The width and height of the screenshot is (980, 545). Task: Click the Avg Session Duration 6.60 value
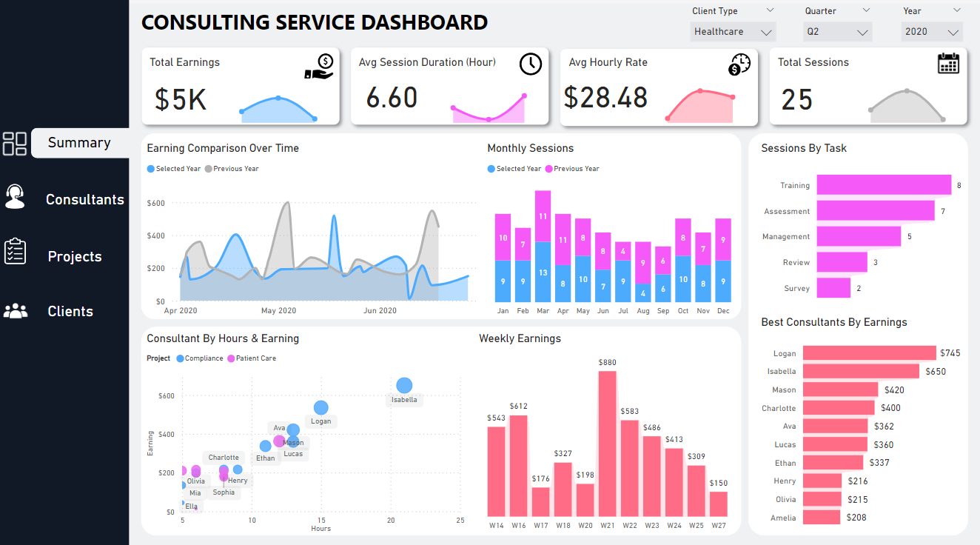coord(392,98)
